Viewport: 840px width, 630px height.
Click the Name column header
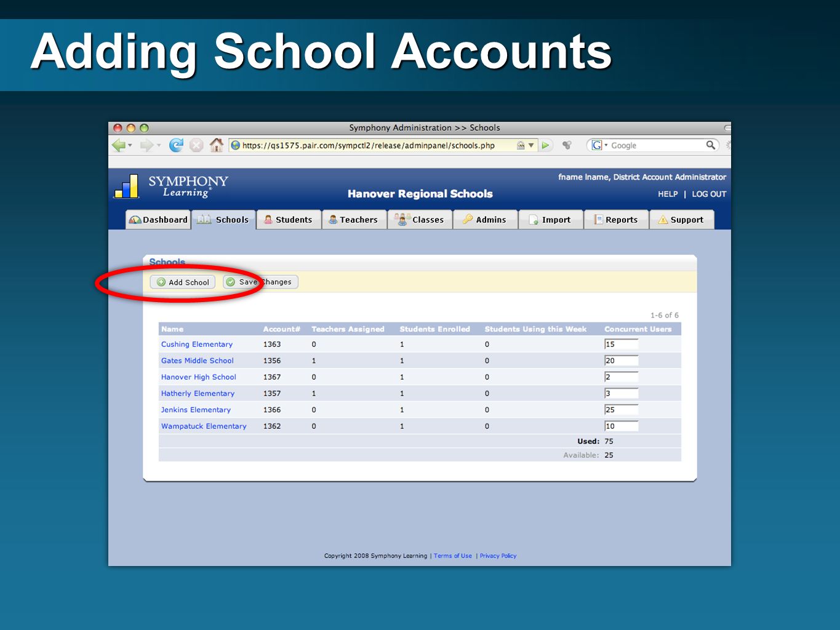(172, 329)
